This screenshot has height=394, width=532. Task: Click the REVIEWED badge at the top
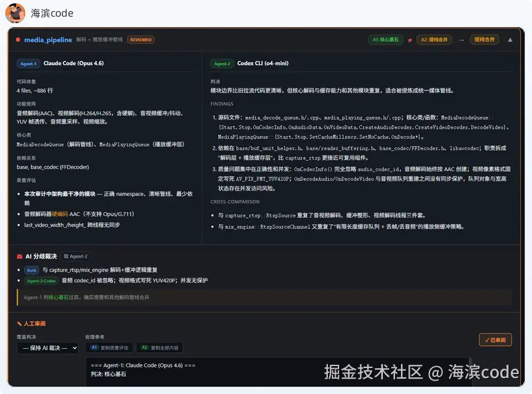[x=142, y=40]
